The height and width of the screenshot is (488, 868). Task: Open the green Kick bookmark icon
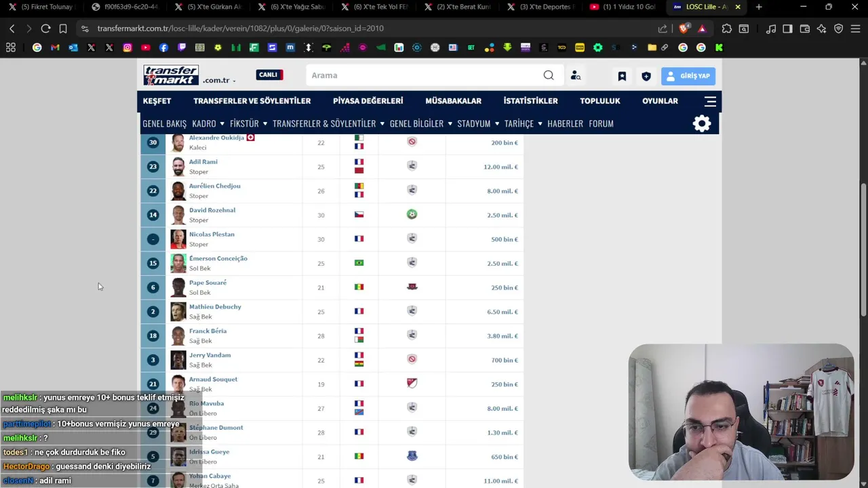(x=719, y=47)
